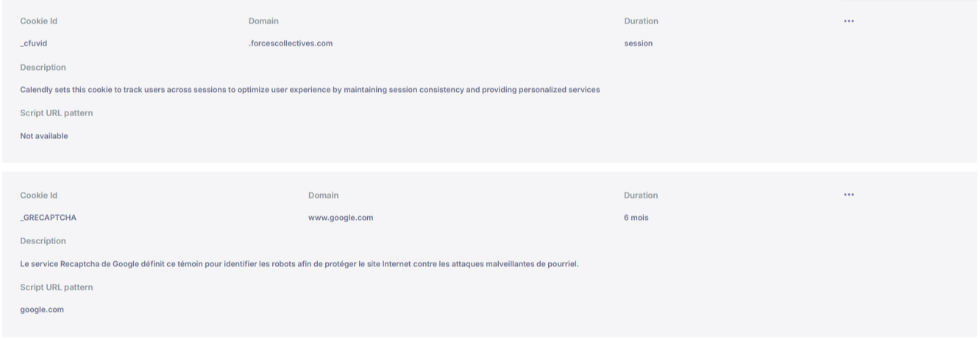Open the three-dot menu for _GRECAPTCHA cookie
The width and height of the screenshot is (980, 339).
pyautogui.click(x=849, y=195)
